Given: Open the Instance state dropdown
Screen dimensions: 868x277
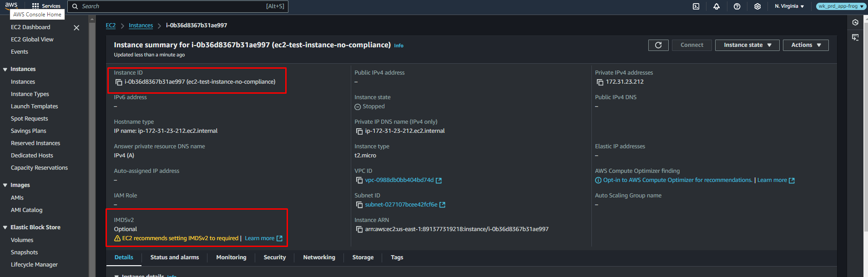Looking at the screenshot, I should 747,45.
